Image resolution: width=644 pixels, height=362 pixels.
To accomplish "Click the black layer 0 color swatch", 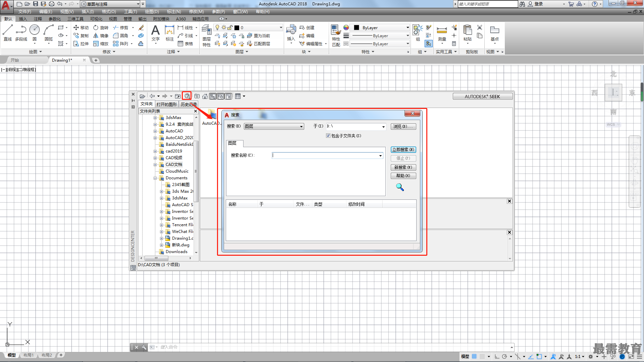I will click(x=237, y=27).
